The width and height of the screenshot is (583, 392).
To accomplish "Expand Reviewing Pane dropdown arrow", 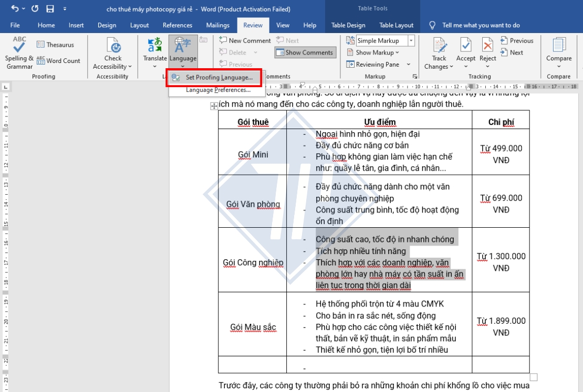I will pos(408,64).
